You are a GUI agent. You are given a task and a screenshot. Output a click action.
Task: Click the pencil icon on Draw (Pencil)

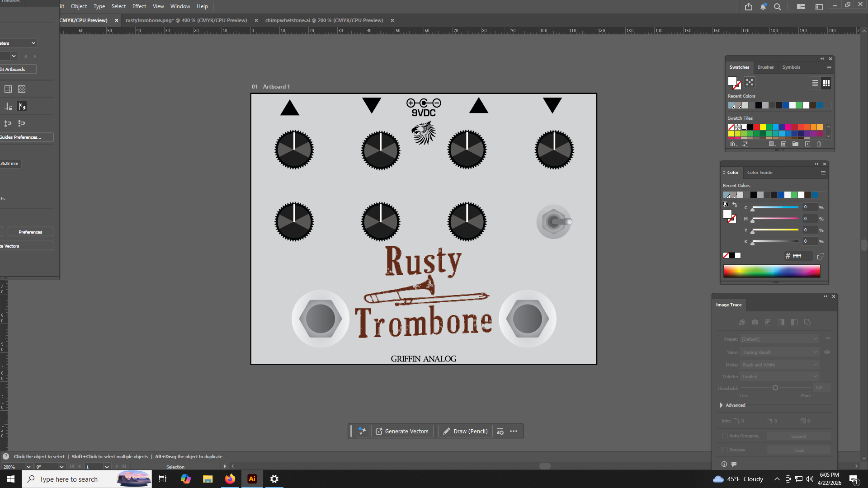(446, 432)
